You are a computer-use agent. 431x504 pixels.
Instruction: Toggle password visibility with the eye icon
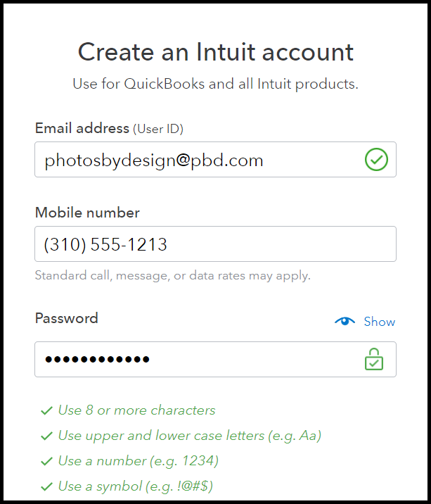[x=345, y=321]
